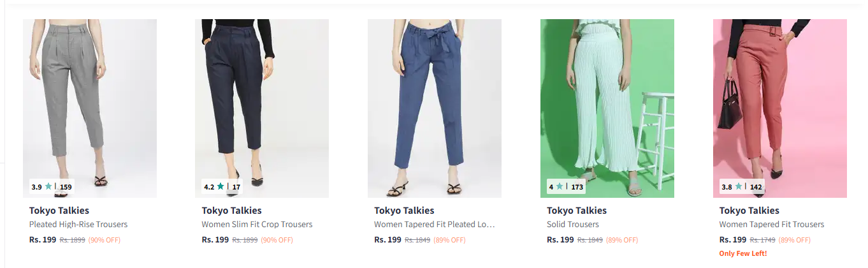Click the Solid Trousers product title
This screenshot has height=268, width=868.
tap(573, 225)
